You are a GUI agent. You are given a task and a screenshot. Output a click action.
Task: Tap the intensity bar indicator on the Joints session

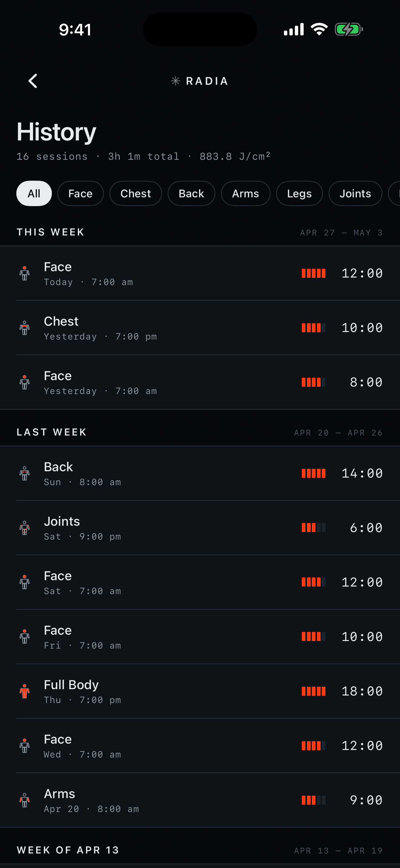pyautogui.click(x=313, y=528)
